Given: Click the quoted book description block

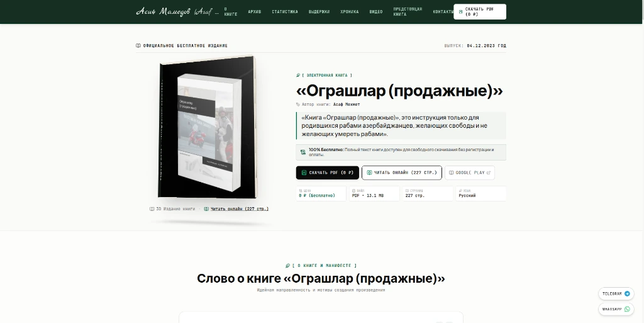Looking at the screenshot, I should 401,126.
